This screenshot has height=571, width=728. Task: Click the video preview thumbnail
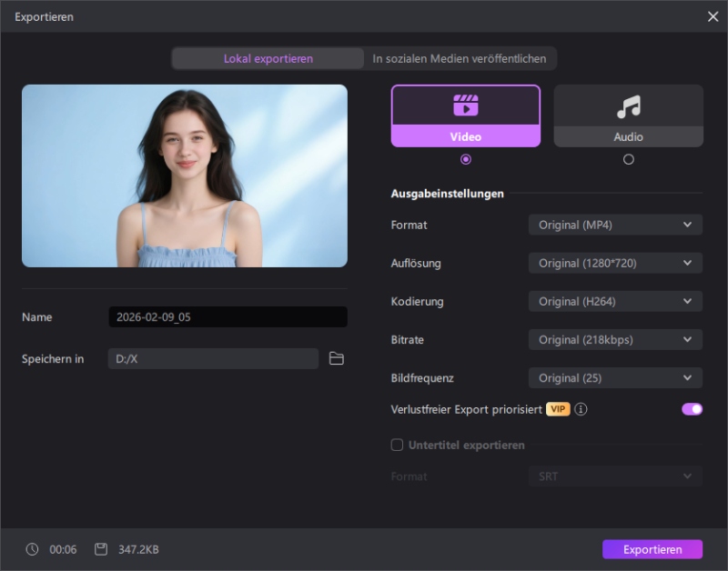(184, 175)
